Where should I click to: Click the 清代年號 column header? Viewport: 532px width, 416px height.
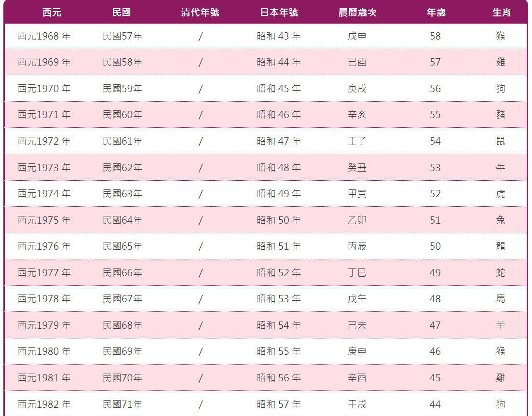click(x=200, y=13)
